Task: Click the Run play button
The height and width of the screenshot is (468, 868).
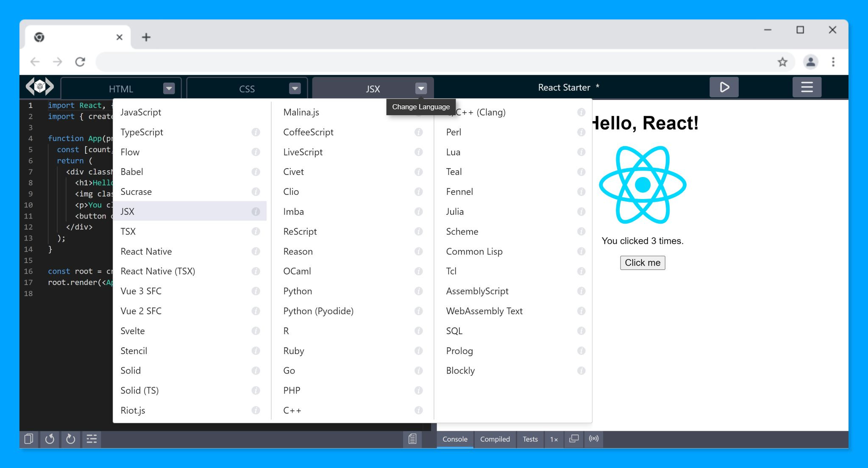Action: pos(724,87)
